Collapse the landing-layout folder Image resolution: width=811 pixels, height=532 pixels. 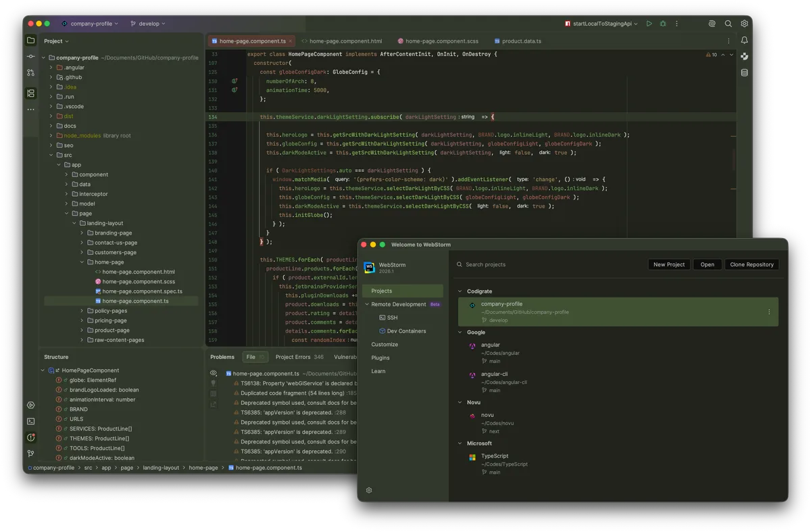74,223
